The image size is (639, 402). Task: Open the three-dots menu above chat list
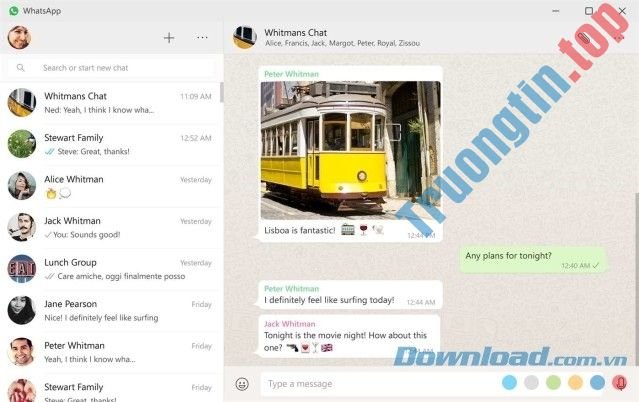202,38
